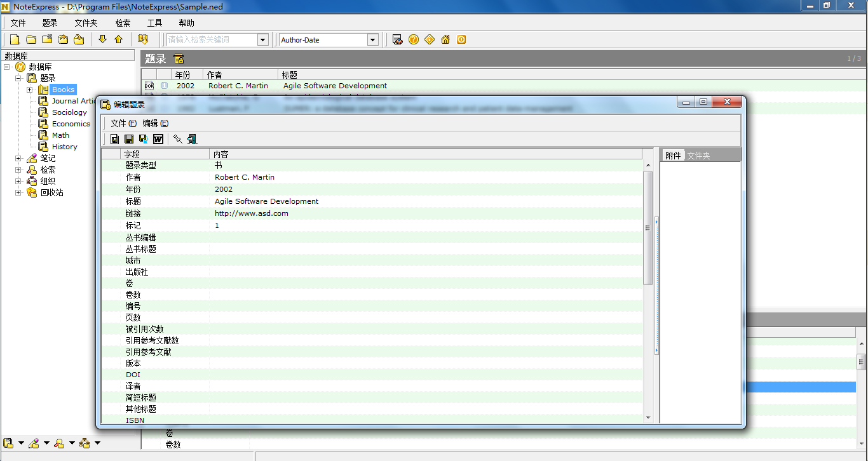Click the 年份 column header in main list
This screenshot has width=868, height=461.
(x=187, y=75)
